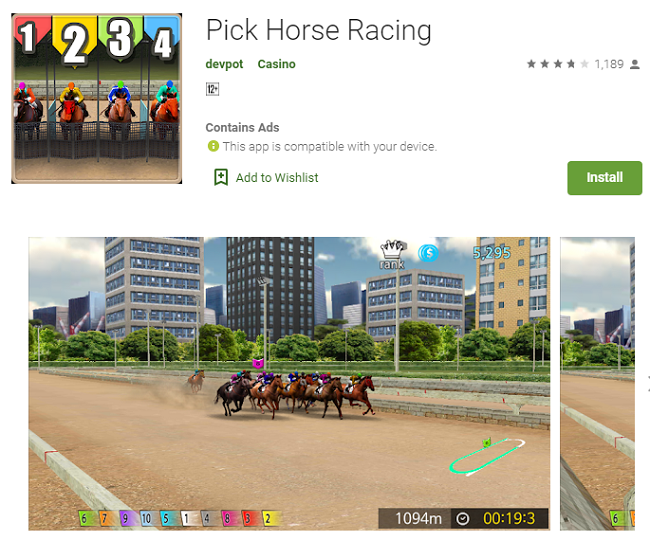
Task: Click horse number 2 yellow rank flag
Action: click(x=270, y=518)
